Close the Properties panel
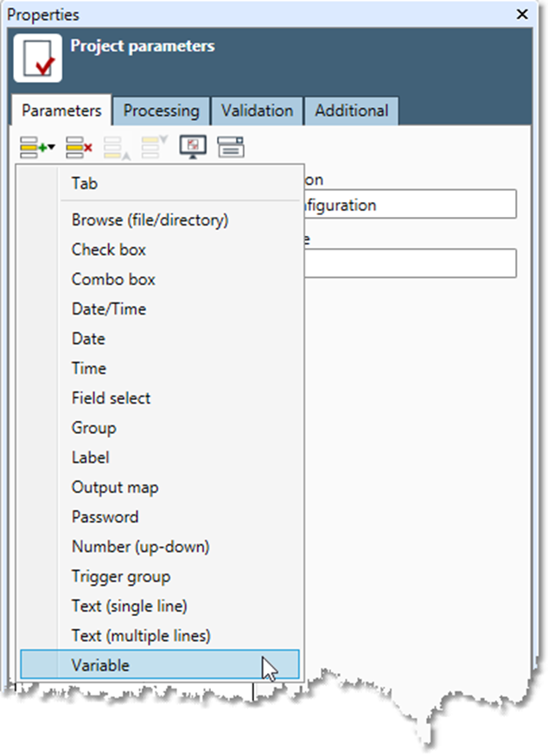This screenshot has width=548, height=756. [x=521, y=15]
